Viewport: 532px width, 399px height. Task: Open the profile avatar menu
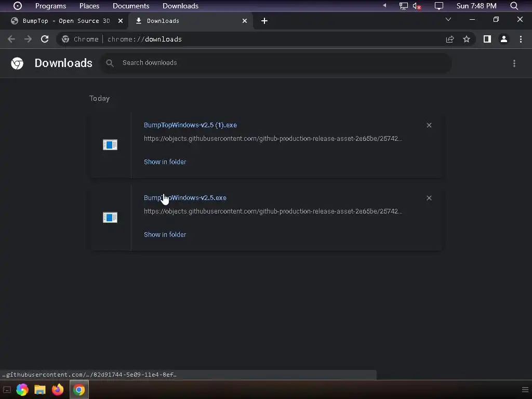point(504,39)
